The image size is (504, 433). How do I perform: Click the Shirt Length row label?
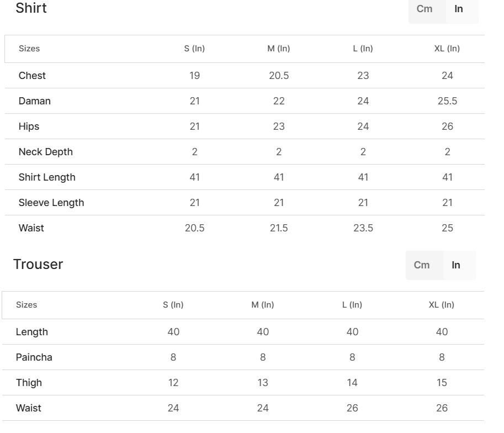47,177
